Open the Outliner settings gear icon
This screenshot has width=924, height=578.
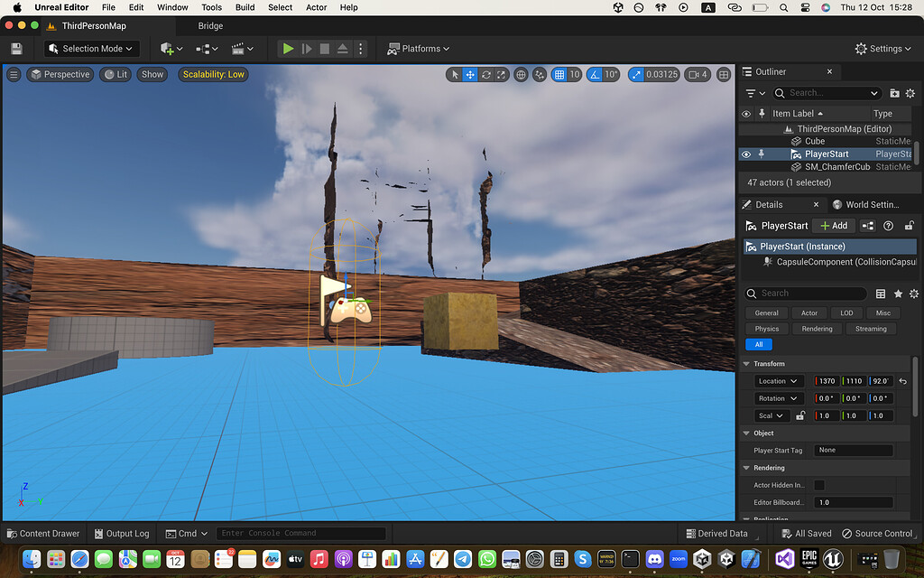(x=911, y=93)
